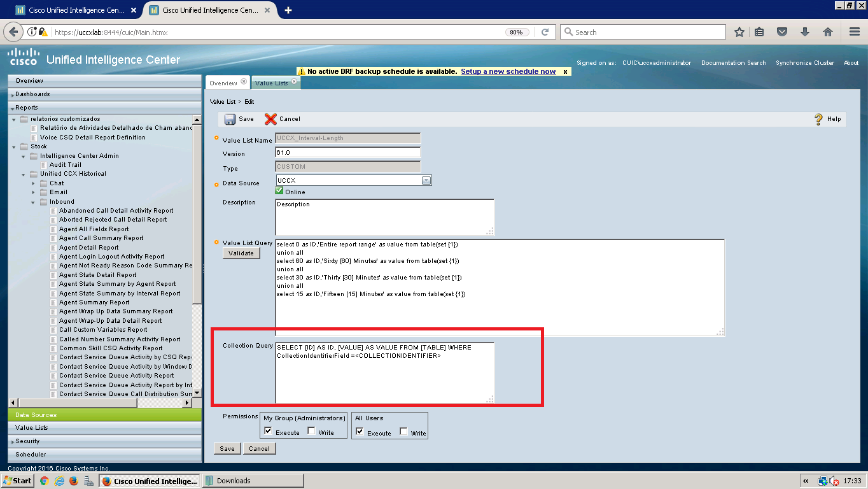This screenshot has width=868, height=489.
Task: Click inside the Collection Query text area
Action: tap(385, 373)
